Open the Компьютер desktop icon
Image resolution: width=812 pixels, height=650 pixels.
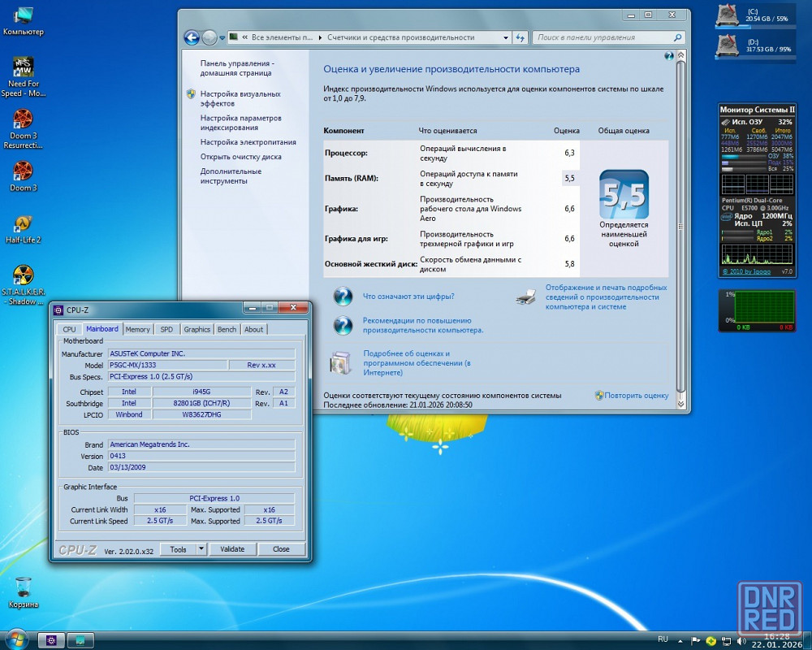tap(24, 16)
